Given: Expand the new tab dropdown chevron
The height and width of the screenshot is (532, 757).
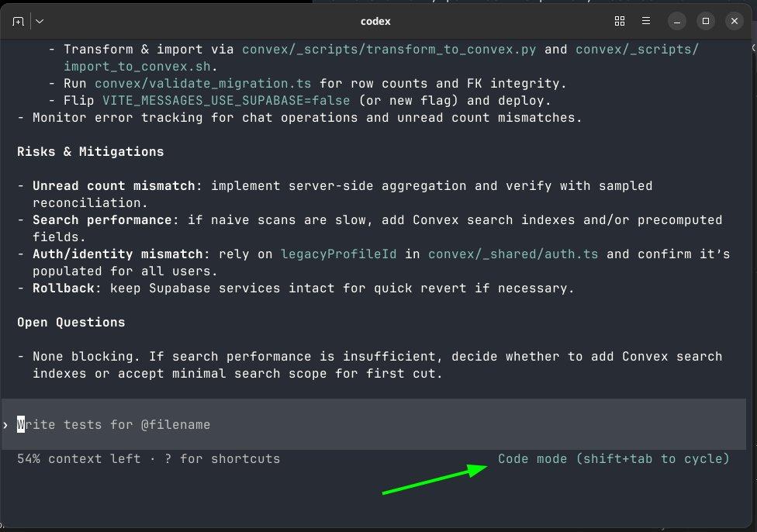Looking at the screenshot, I should pyautogui.click(x=40, y=22).
